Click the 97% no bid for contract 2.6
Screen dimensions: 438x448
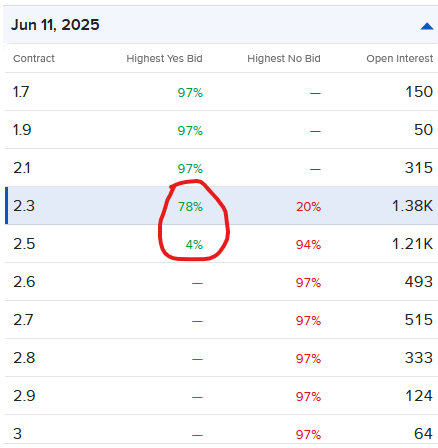point(308,282)
